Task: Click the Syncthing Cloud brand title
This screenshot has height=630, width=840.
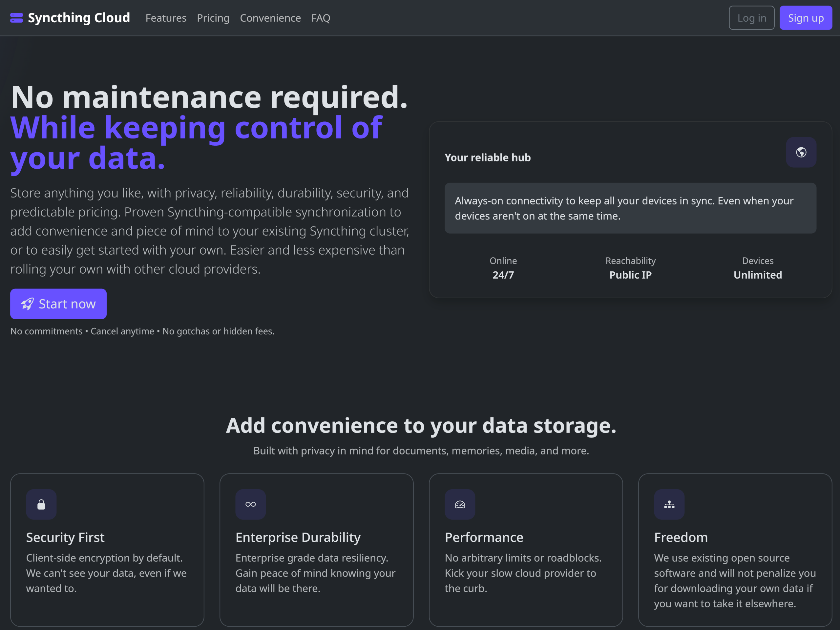Action: coord(79,18)
